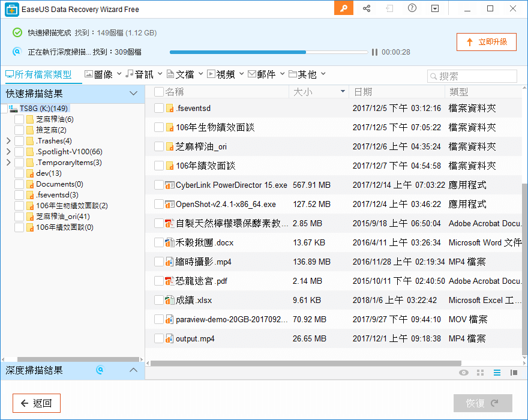Check the box for 成績.xlsx
This screenshot has height=420, width=528.
pos(159,300)
